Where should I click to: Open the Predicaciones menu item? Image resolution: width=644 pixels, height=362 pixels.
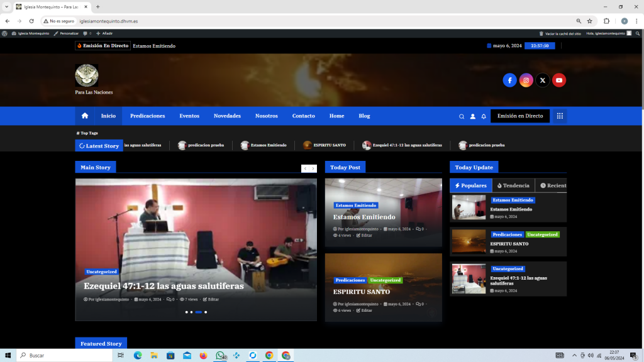tap(147, 116)
